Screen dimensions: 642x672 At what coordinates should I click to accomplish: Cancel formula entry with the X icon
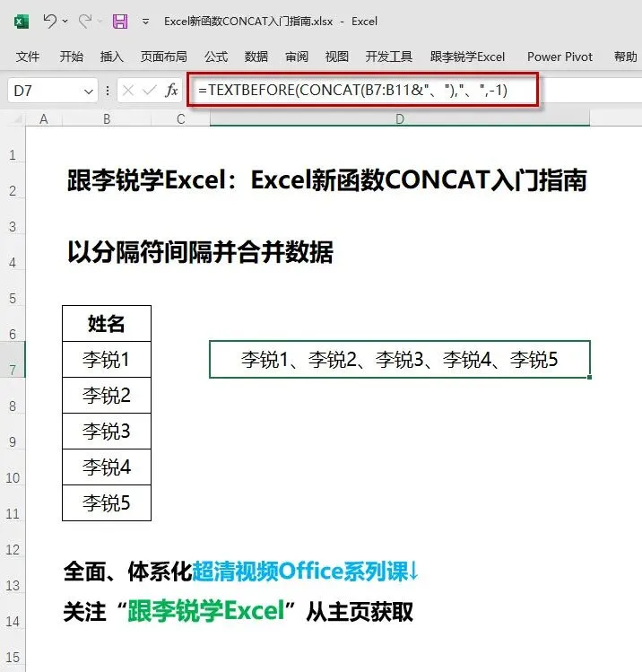(127, 91)
